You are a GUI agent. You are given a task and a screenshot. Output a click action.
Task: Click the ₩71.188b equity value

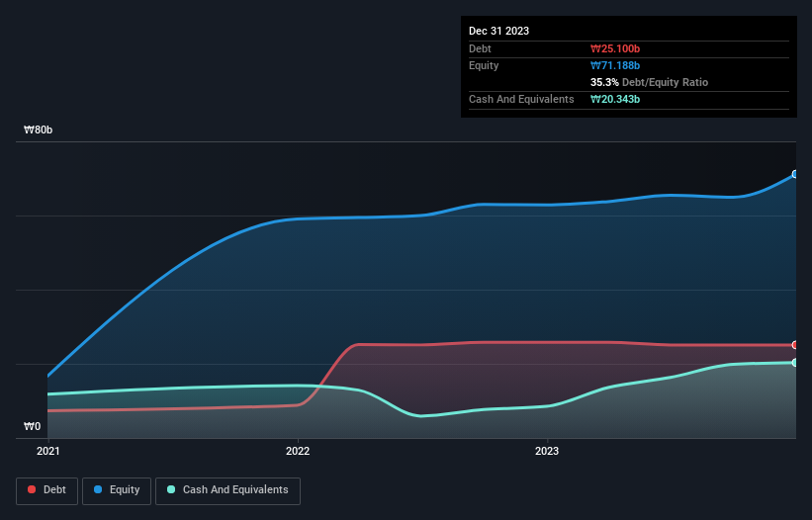[x=615, y=65]
